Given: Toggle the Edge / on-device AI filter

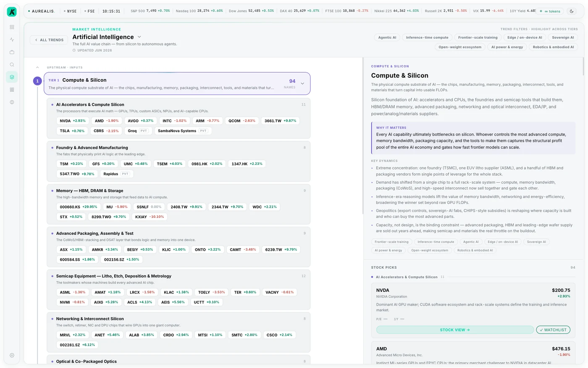Looking at the screenshot, I should [525, 37].
